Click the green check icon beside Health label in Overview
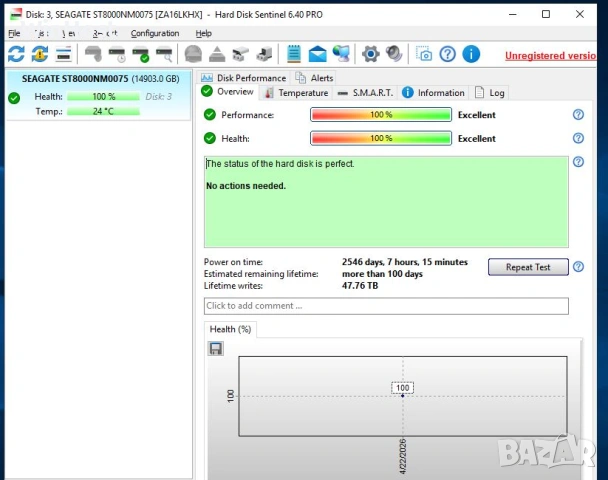 click(210, 138)
